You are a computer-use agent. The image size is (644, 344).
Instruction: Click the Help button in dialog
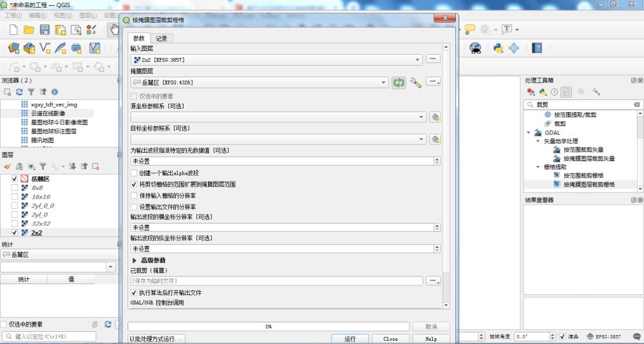pyautogui.click(x=431, y=338)
